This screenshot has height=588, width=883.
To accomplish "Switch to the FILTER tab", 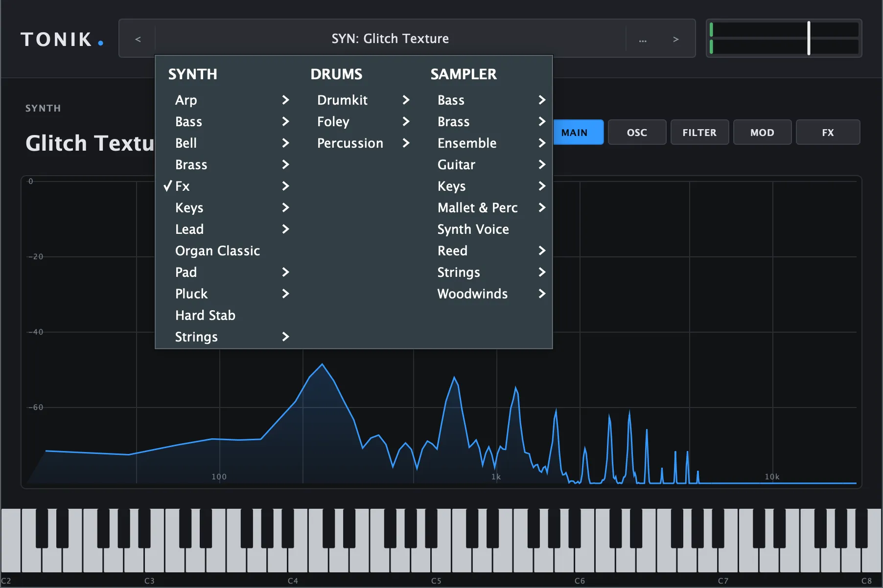I will [x=699, y=132].
